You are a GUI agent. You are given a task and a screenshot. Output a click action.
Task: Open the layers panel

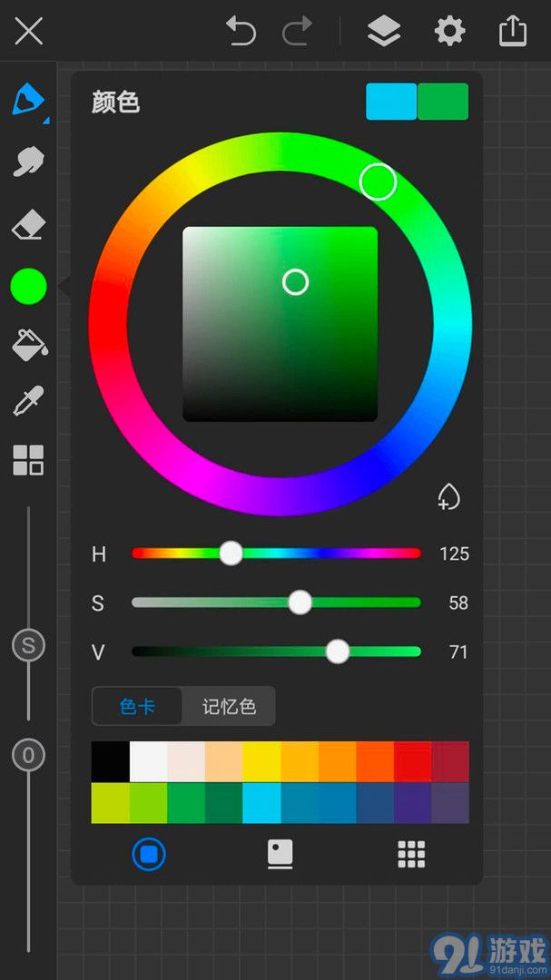384,32
